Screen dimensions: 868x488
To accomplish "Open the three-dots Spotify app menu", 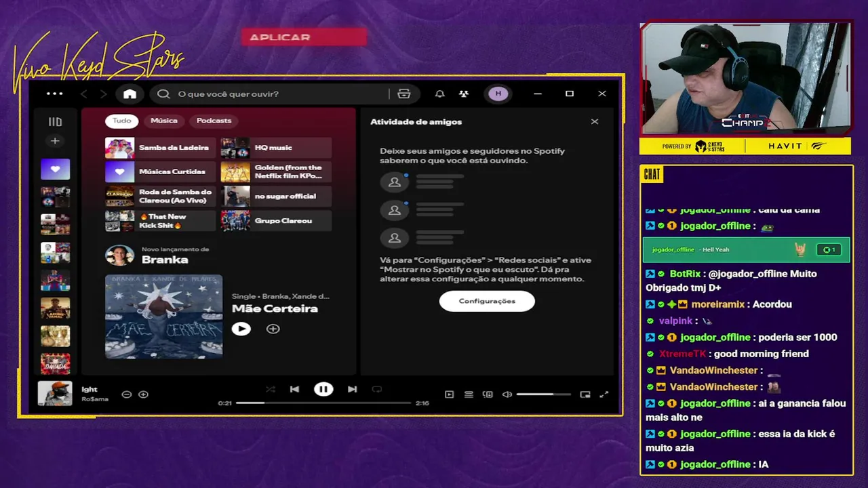I will coord(54,94).
